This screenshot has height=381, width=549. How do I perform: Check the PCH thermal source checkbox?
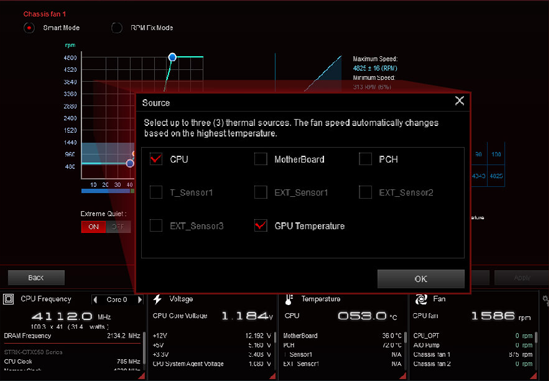[365, 159]
